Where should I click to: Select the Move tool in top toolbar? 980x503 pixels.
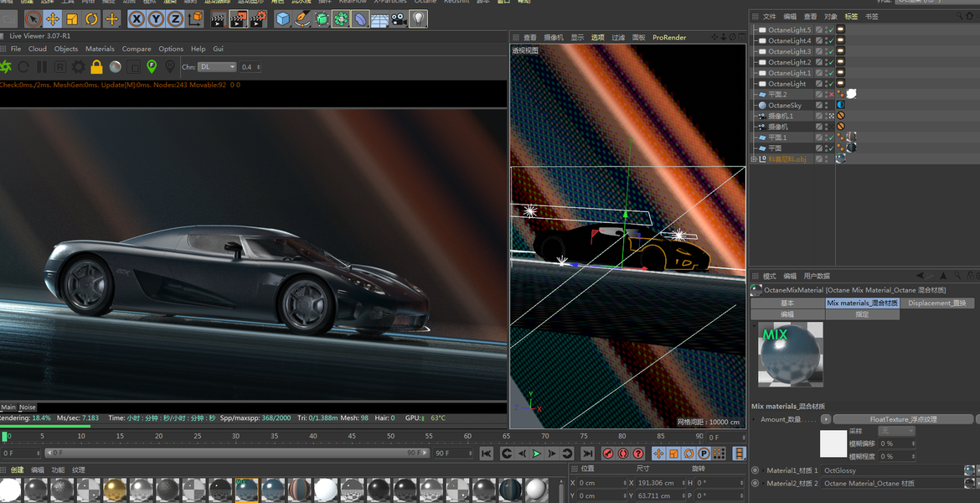click(x=52, y=18)
